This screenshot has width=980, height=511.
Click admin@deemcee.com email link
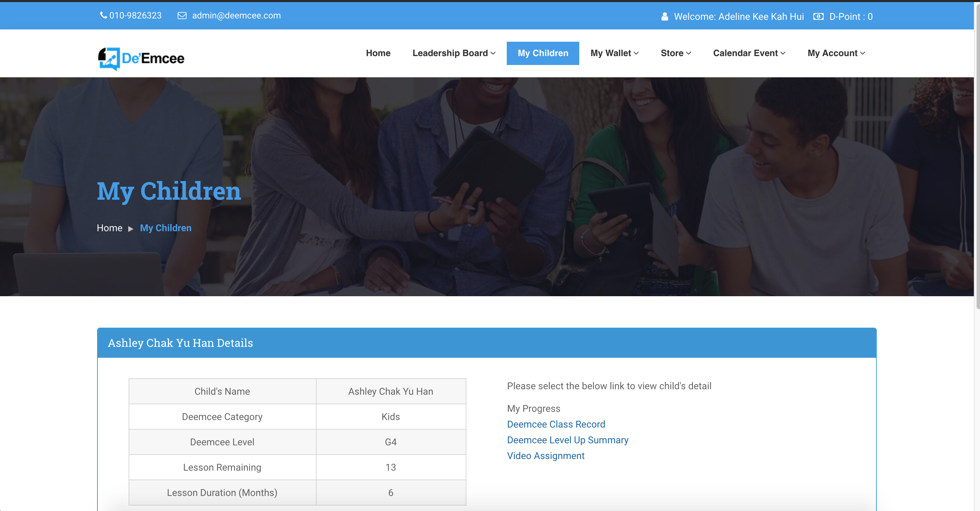[236, 16]
